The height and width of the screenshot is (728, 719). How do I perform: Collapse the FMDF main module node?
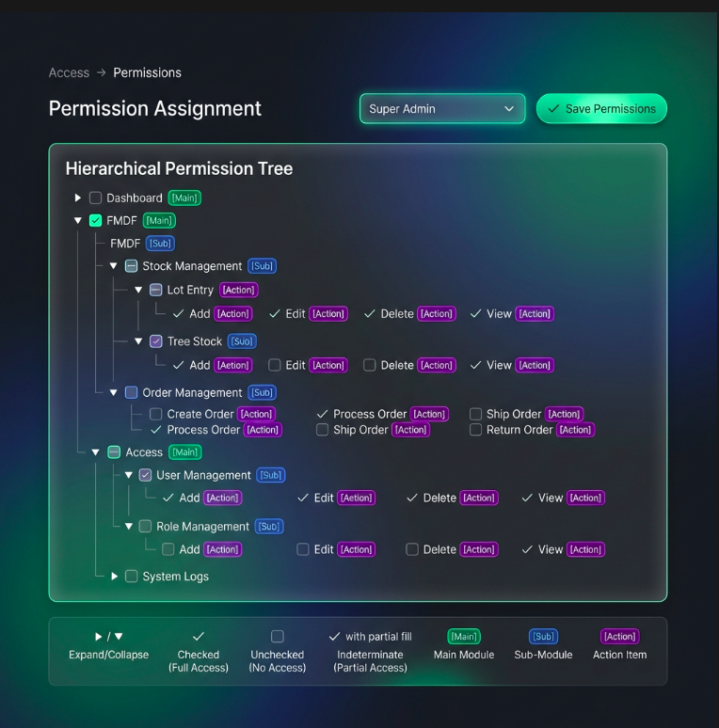[x=77, y=220]
